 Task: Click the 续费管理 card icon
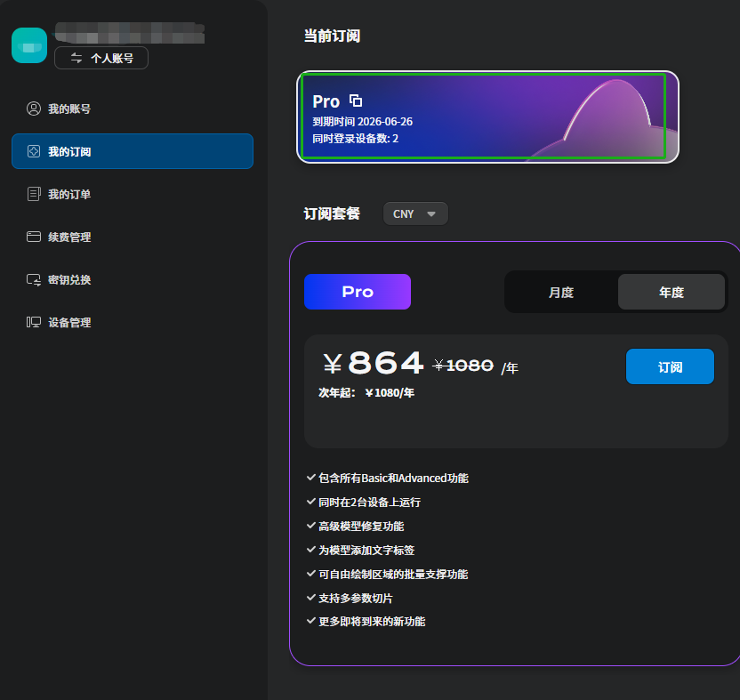tap(34, 237)
